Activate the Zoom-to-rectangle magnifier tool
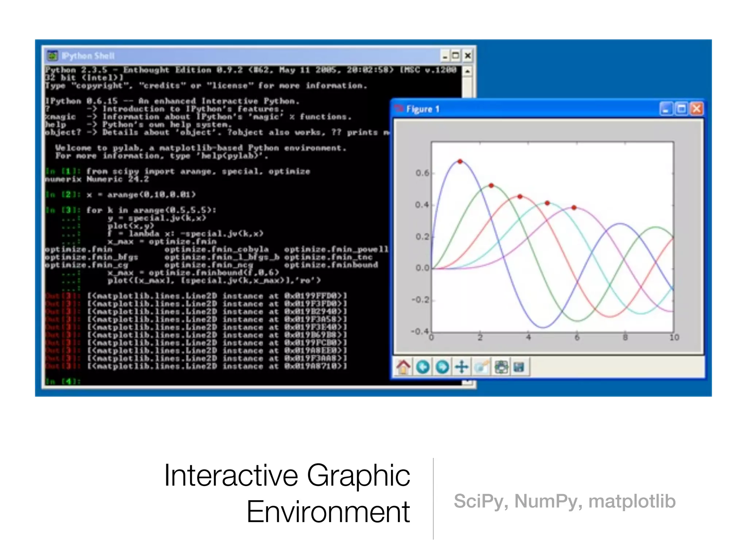747x560 pixels. 481,367
